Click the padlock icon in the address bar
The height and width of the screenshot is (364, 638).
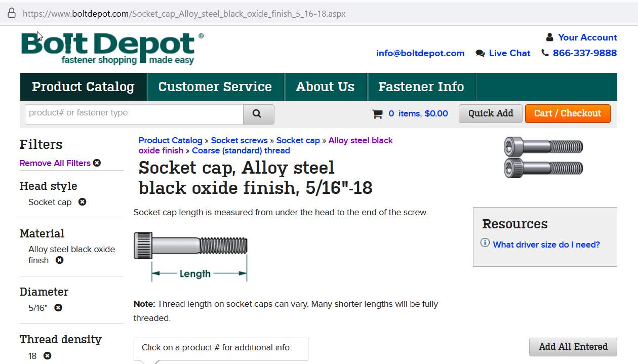tap(11, 13)
